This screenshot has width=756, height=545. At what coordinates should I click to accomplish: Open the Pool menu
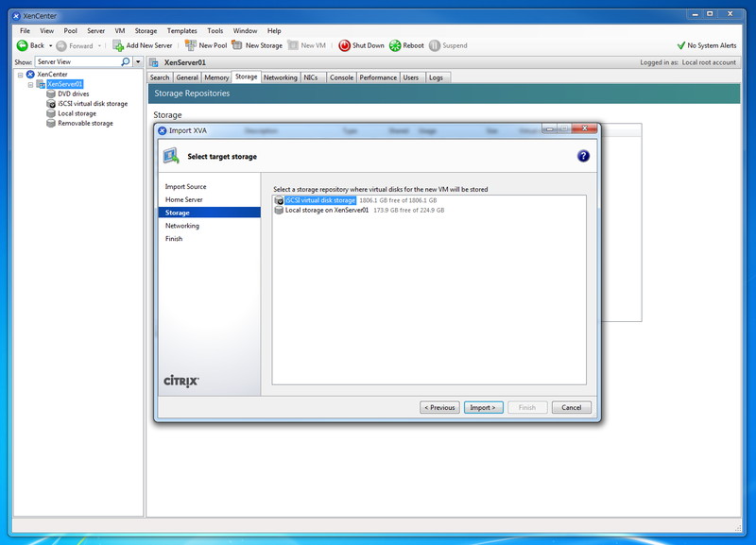point(70,31)
